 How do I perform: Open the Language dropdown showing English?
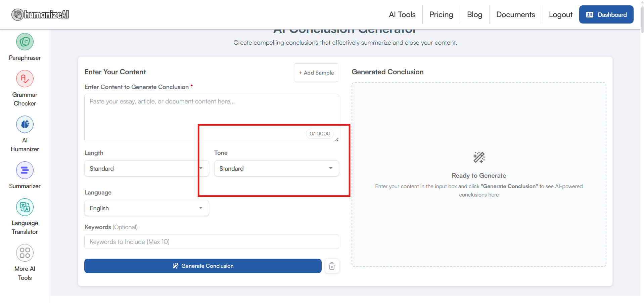click(x=146, y=208)
